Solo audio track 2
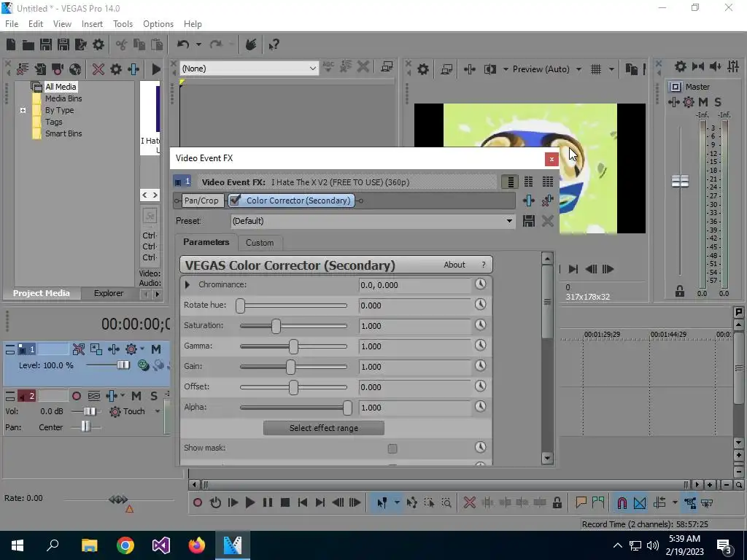This screenshot has width=747, height=560. click(153, 396)
